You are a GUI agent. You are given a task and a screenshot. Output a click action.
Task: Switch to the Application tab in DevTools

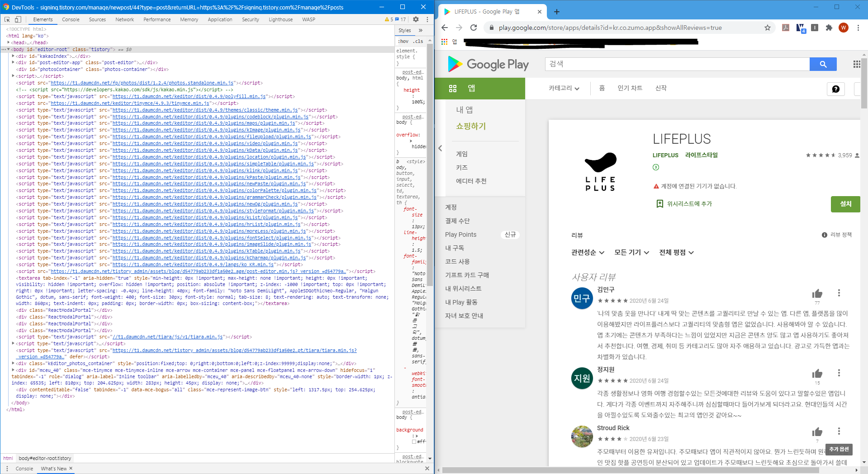click(x=220, y=19)
